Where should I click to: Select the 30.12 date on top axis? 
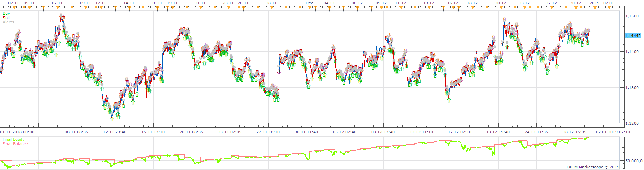point(575,3)
